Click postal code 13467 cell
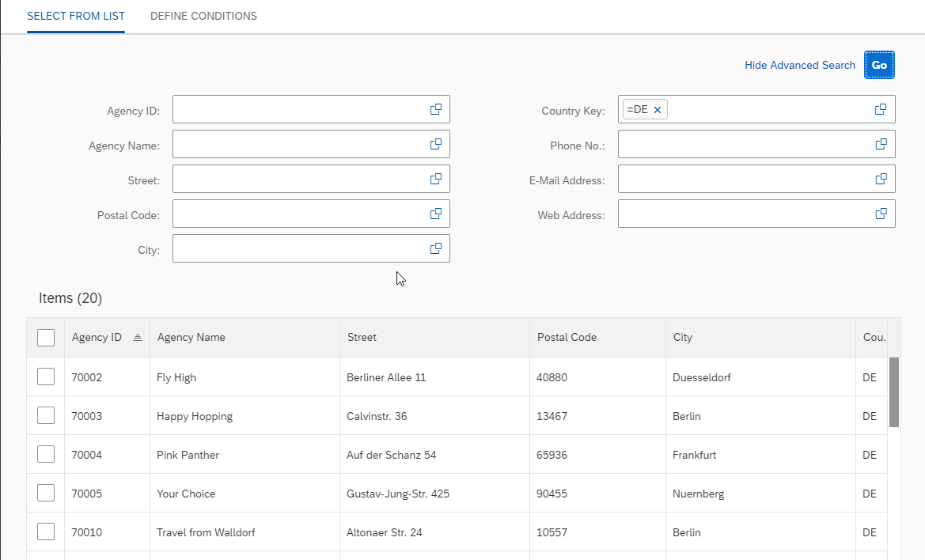This screenshot has width=925, height=560. tap(597, 416)
